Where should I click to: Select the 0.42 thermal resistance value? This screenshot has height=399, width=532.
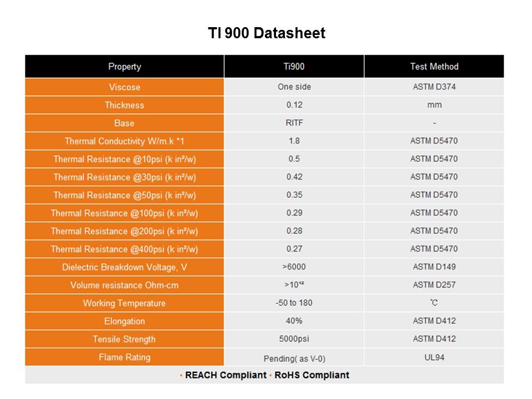294,177
